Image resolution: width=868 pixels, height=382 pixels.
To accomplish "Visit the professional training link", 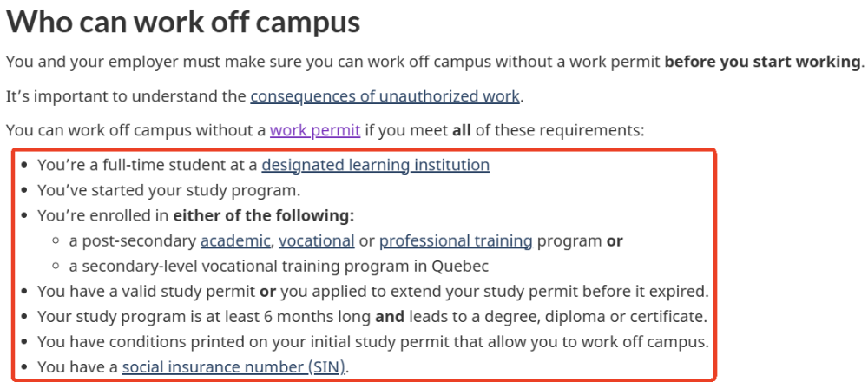I will click(x=456, y=240).
